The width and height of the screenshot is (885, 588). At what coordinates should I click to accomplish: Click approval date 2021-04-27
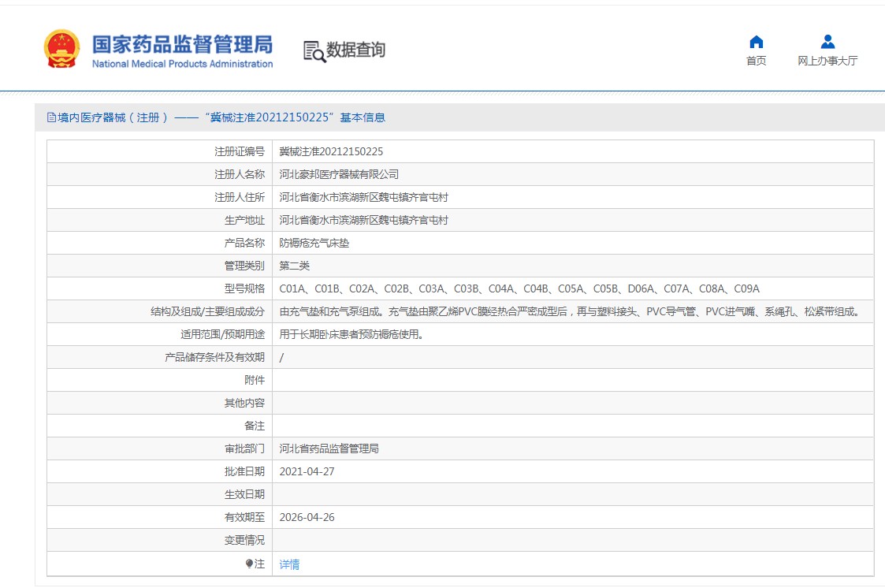click(x=307, y=472)
